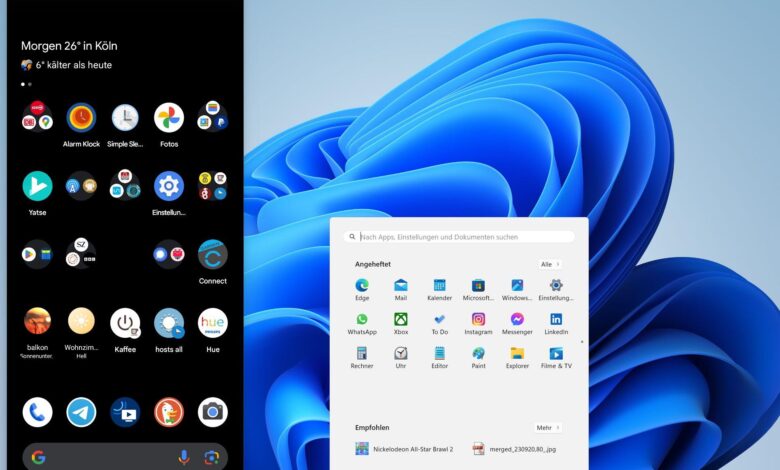
Task: Open folder with Play Store icon
Action: [37, 255]
